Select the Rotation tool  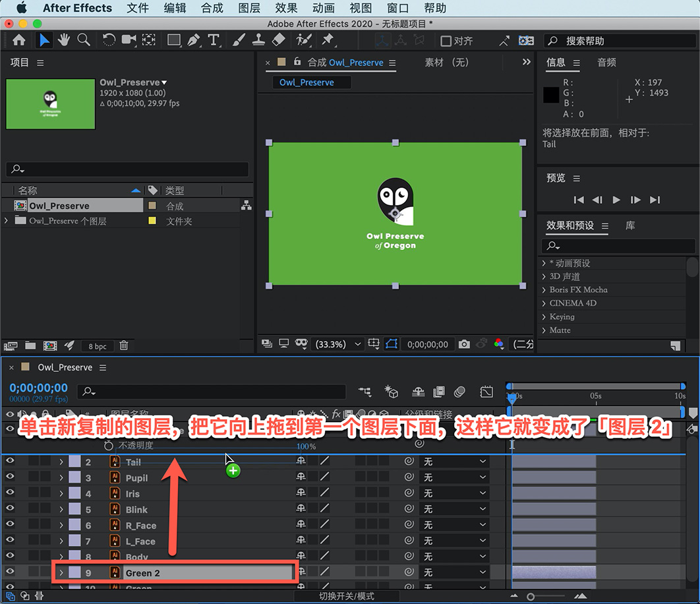point(109,40)
